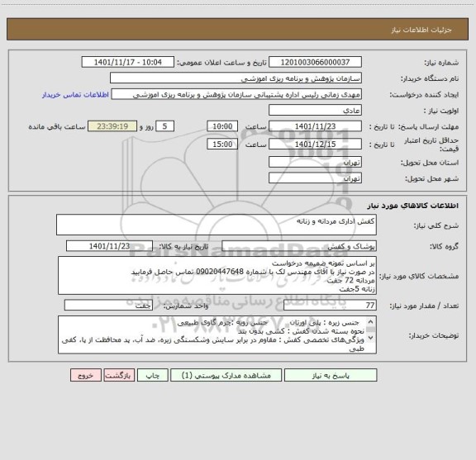This screenshot has width=476, height=460.
Task: Click the quantity field '77'
Action: (x=330, y=306)
